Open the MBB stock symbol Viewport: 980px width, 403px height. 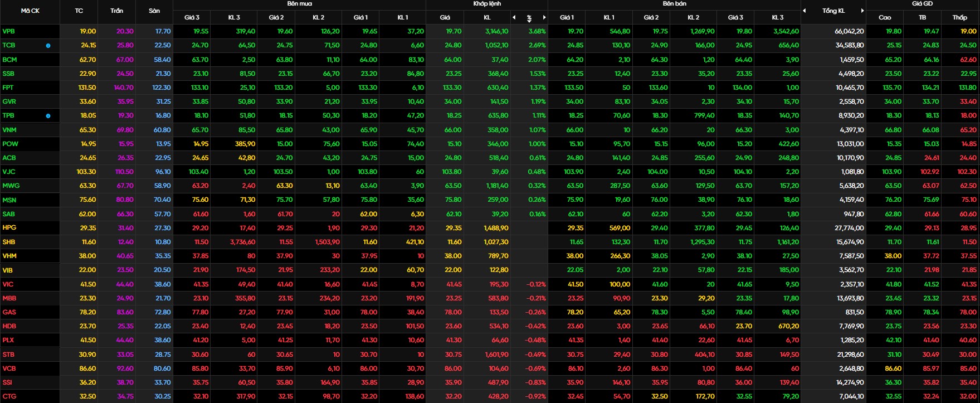tap(9, 298)
